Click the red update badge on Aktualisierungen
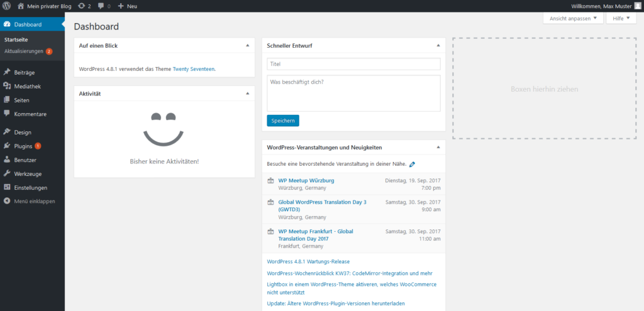644x311 pixels. [x=49, y=52]
